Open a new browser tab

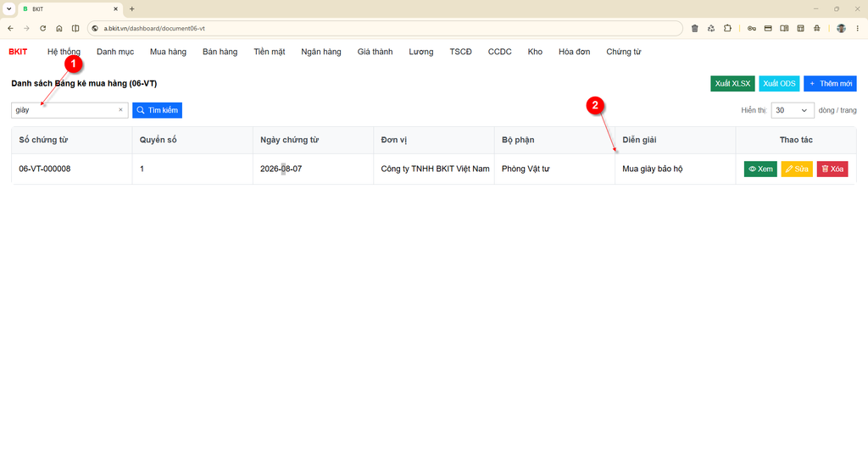click(x=131, y=8)
